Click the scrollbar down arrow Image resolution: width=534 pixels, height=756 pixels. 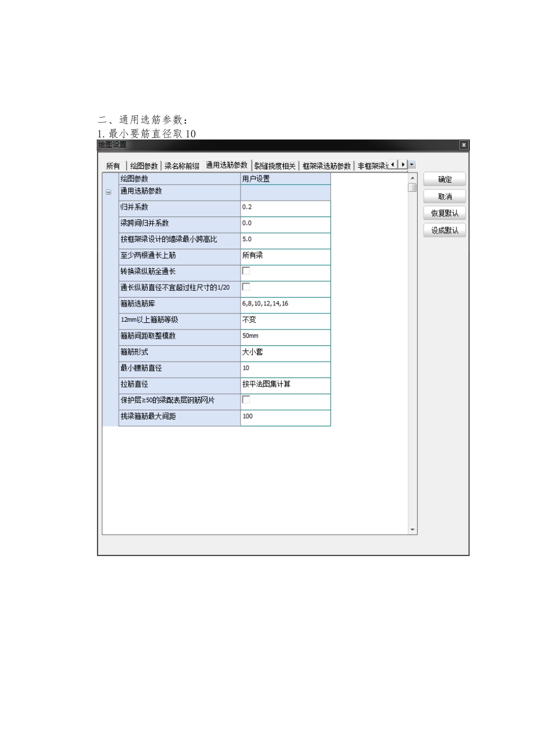tap(413, 530)
